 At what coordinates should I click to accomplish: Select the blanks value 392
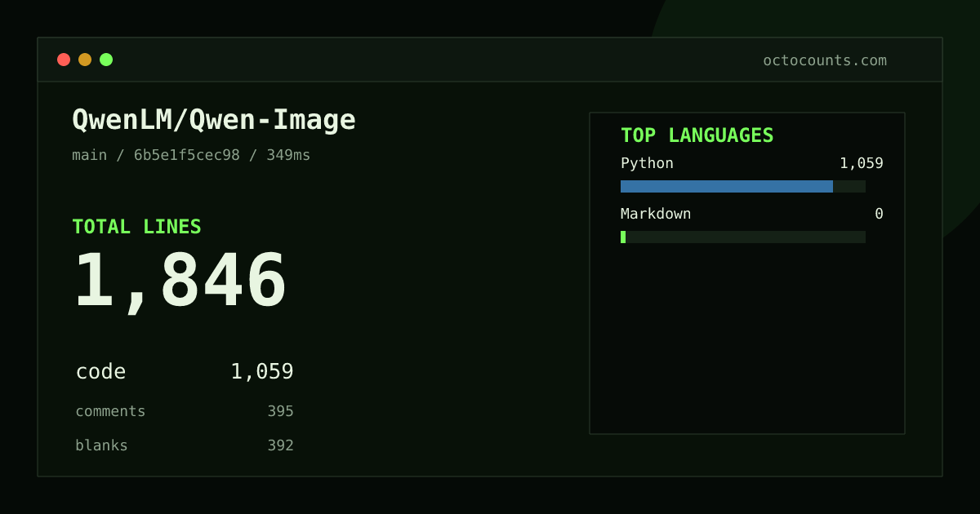[280, 445]
